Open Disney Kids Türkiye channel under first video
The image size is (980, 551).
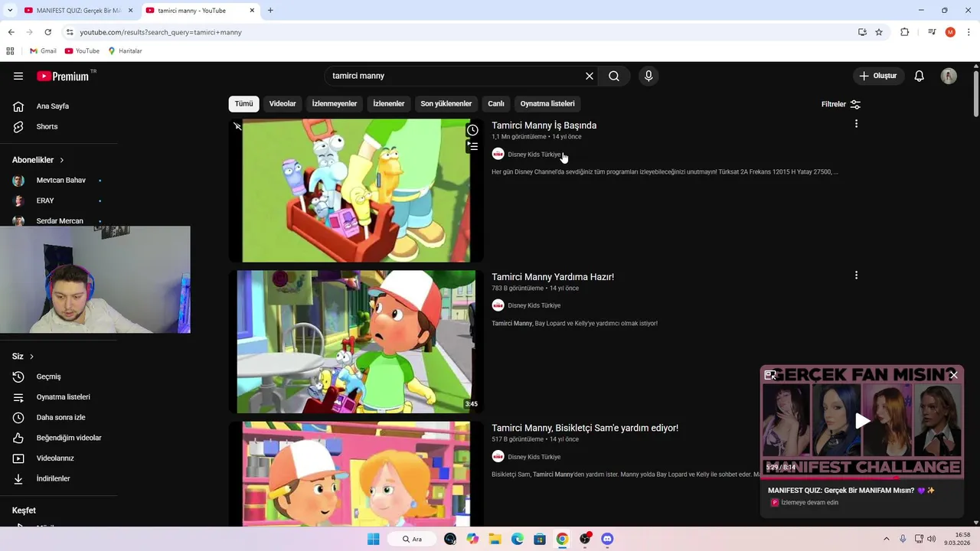tap(534, 155)
